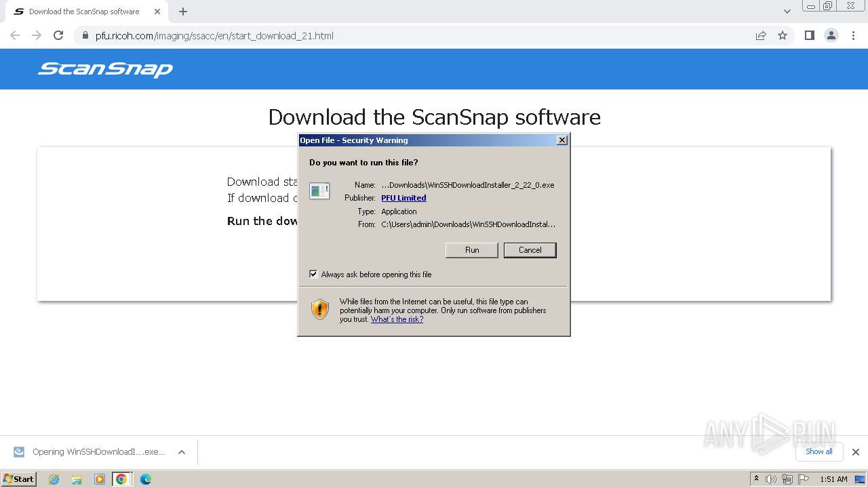Click the Run button in the Security Warning dialog
Image resolution: width=868 pixels, height=488 pixels.
pyautogui.click(x=472, y=250)
